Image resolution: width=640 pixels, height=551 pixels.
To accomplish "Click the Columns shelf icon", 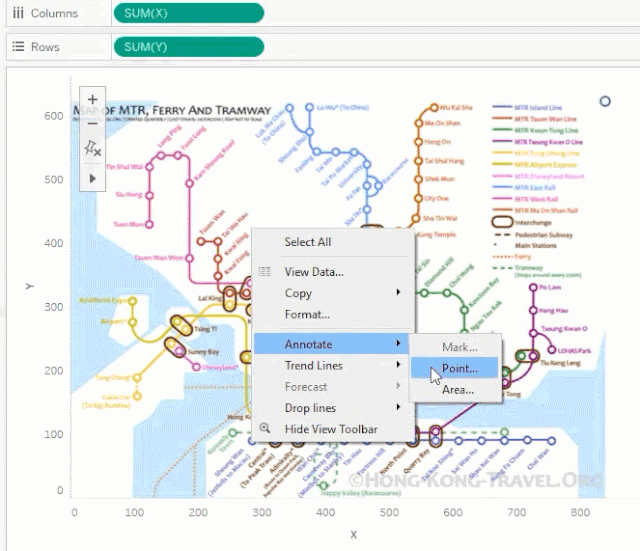I will click(x=18, y=13).
